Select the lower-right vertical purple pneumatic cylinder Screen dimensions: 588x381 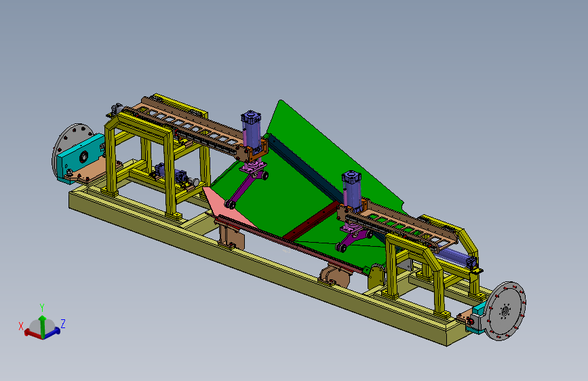(351, 190)
